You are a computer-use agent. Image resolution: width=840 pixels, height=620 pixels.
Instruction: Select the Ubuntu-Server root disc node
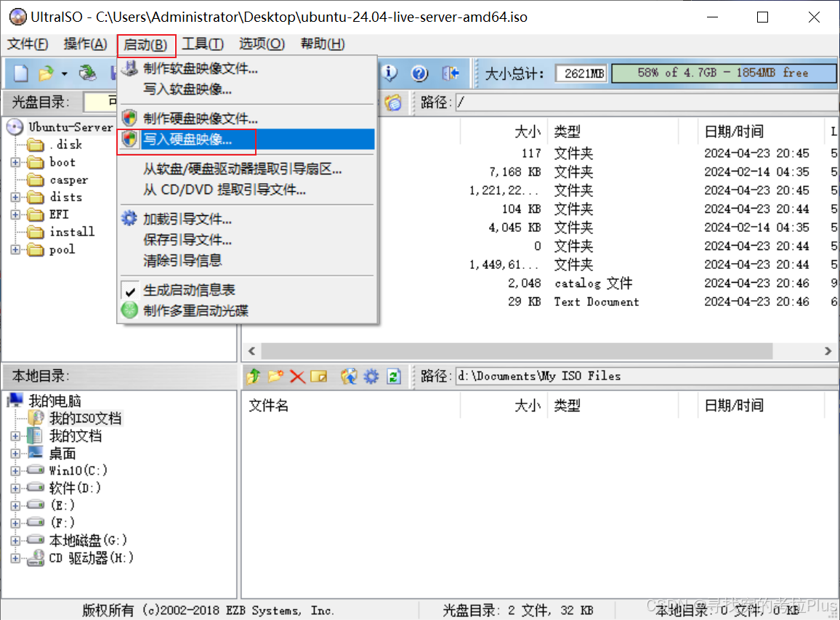70,127
